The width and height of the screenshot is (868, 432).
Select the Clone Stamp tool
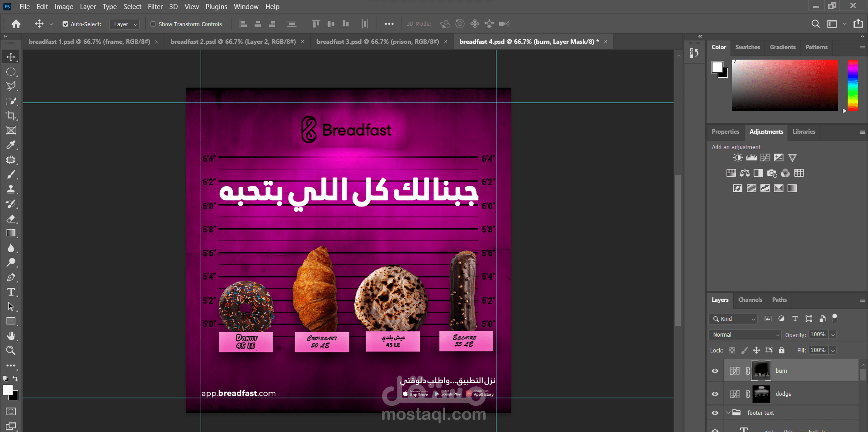[11, 189]
